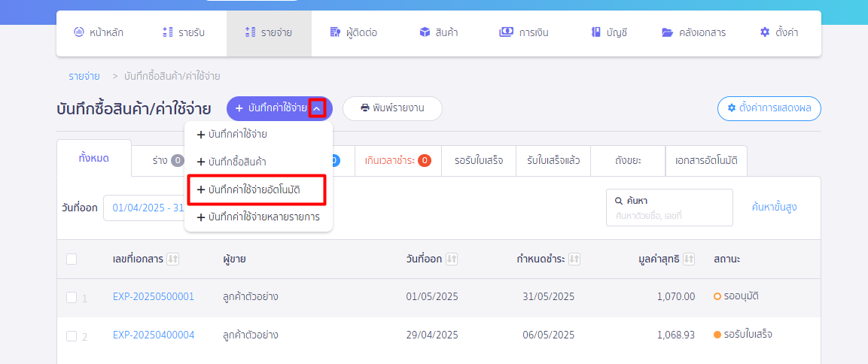Image resolution: width=868 pixels, height=364 pixels.
Task: Open the ผู้ติดต่อ contacts menu
Action: [x=353, y=32]
